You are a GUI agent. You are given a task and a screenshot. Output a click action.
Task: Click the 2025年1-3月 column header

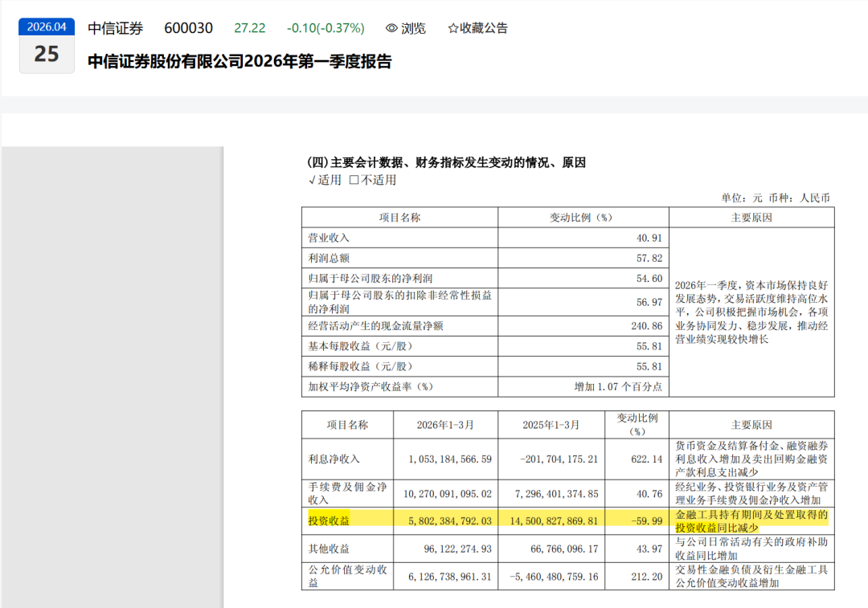point(551,425)
